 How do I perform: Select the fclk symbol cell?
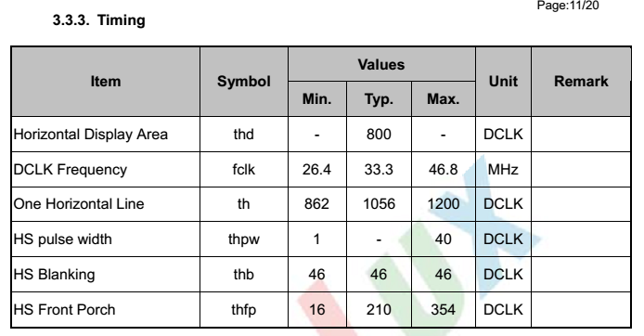tap(243, 170)
